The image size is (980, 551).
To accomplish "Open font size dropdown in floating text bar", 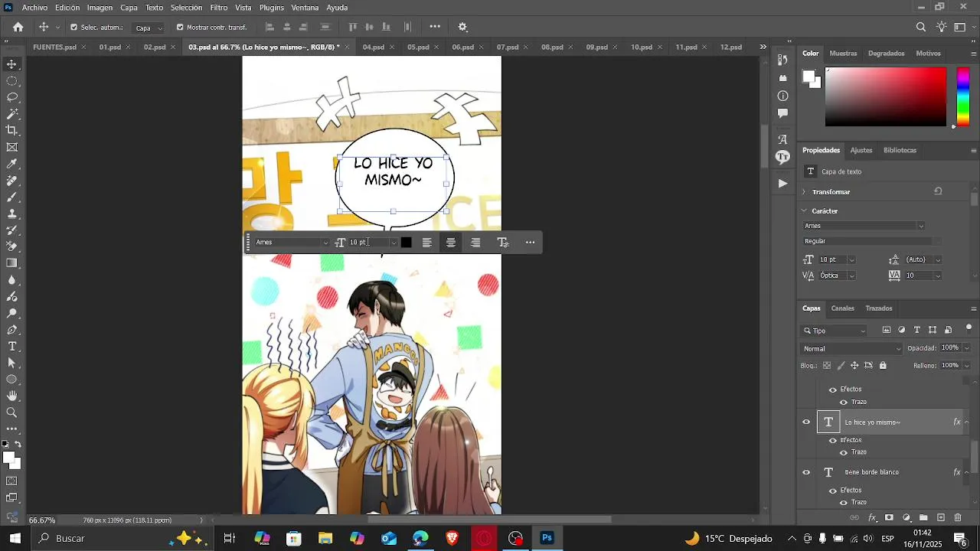I will [x=394, y=243].
